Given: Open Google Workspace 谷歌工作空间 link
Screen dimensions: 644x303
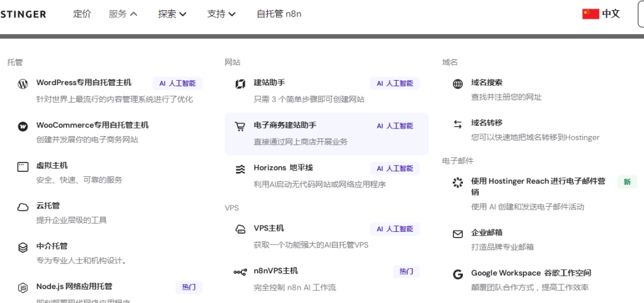Looking at the screenshot, I should (x=531, y=273).
